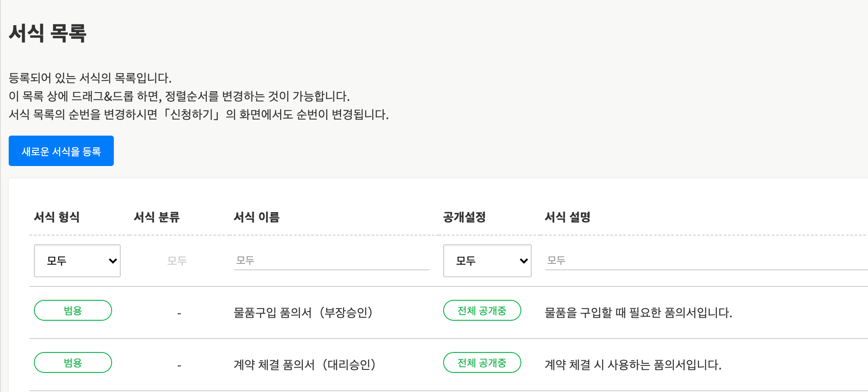Select the 물품을 구입할 때 description text
Viewport: 868px width, 392px height.
pos(638,312)
